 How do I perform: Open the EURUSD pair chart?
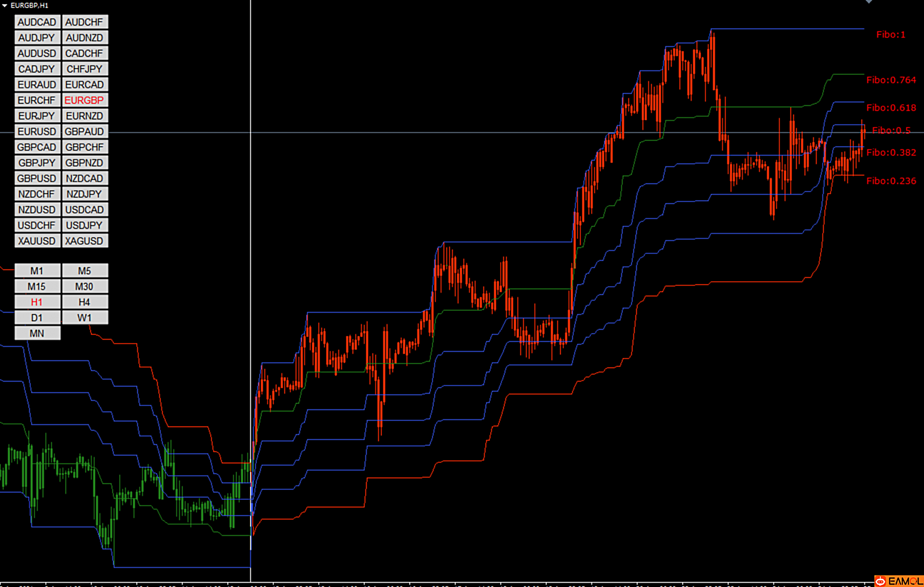click(37, 131)
